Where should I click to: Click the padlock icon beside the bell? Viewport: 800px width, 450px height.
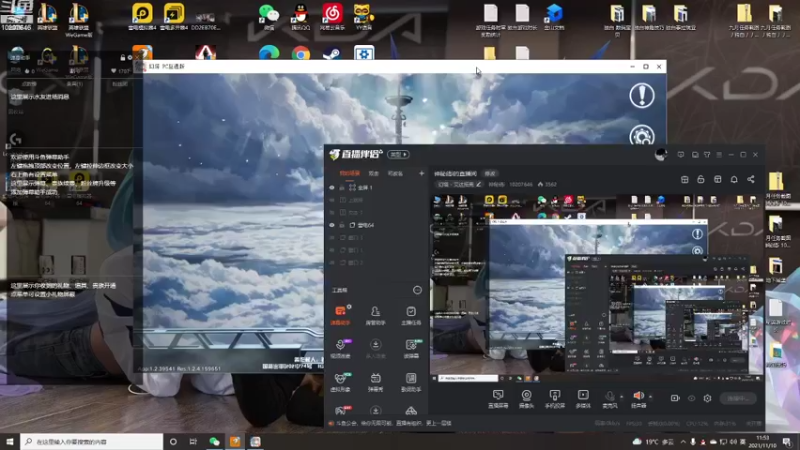point(701,179)
